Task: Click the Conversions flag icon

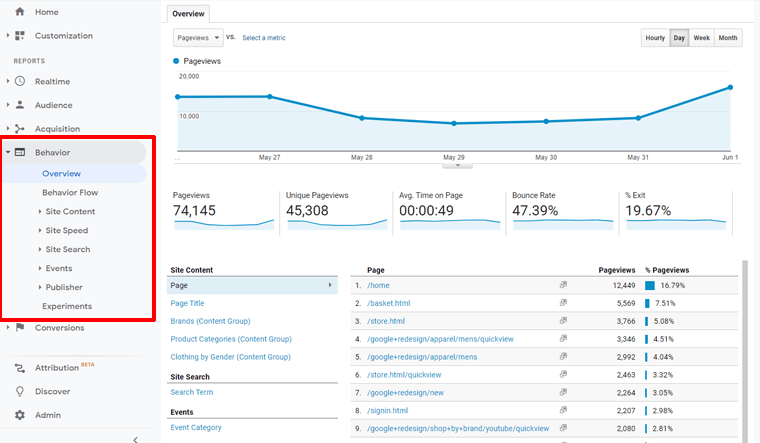Action: (x=20, y=328)
